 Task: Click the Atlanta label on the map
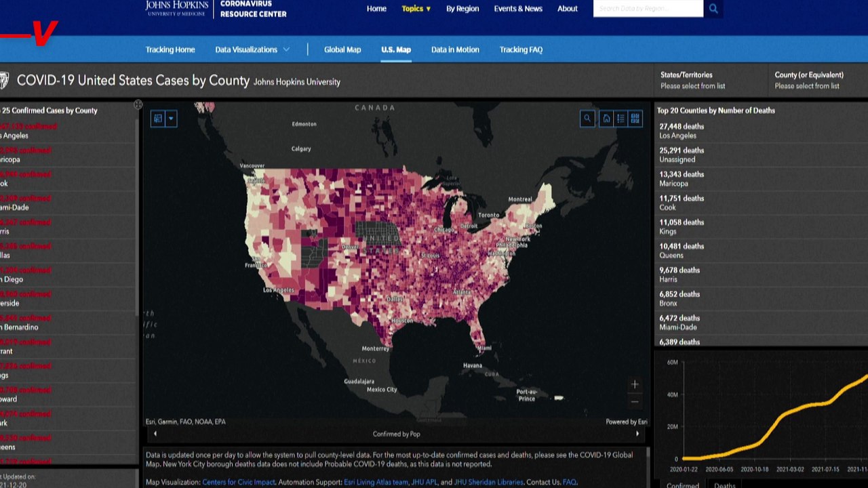click(x=461, y=292)
